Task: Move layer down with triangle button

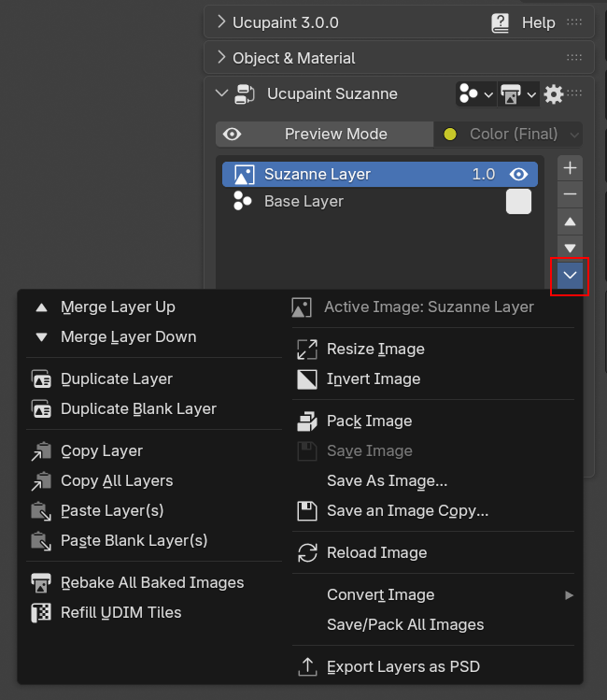Action: tap(570, 248)
